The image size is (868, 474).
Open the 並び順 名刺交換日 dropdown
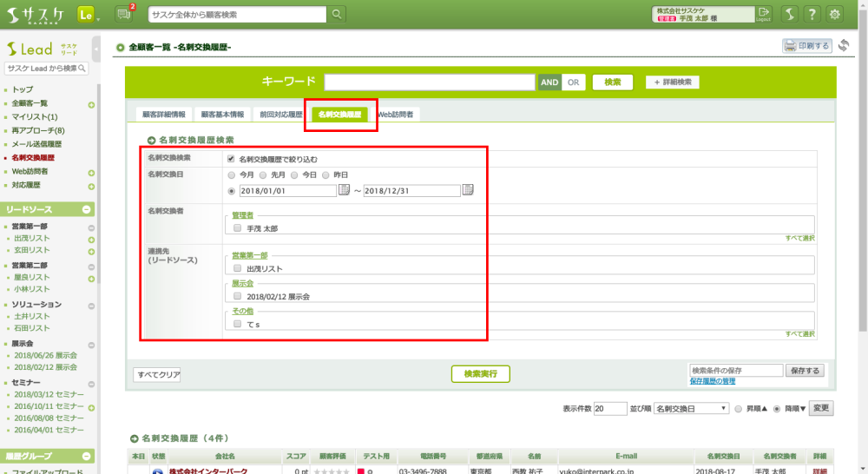[x=691, y=408]
